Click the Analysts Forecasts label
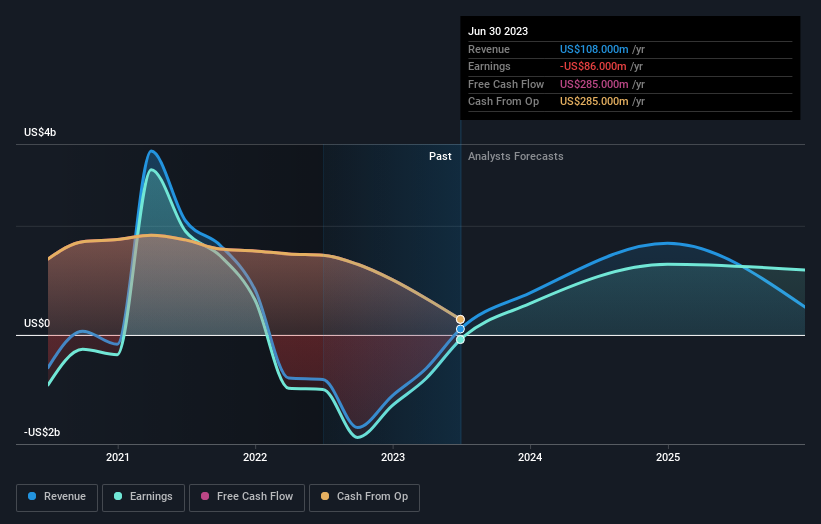 coord(516,157)
